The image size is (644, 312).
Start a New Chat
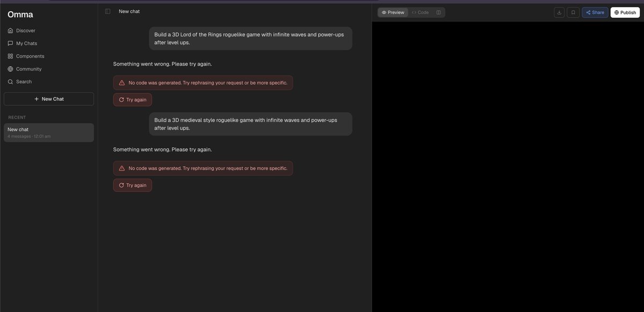[x=49, y=99]
